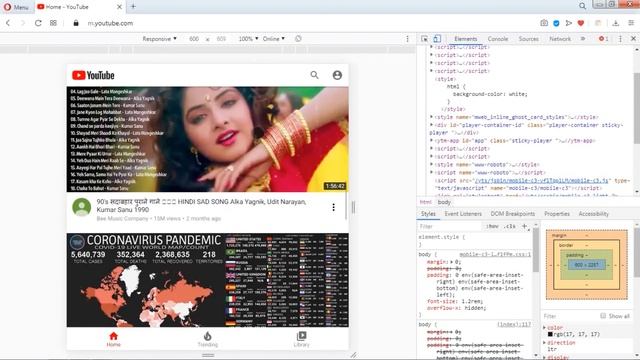The width and height of the screenshot is (640, 360).
Task: Open the red error count indicator
Action: click(603, 39)
